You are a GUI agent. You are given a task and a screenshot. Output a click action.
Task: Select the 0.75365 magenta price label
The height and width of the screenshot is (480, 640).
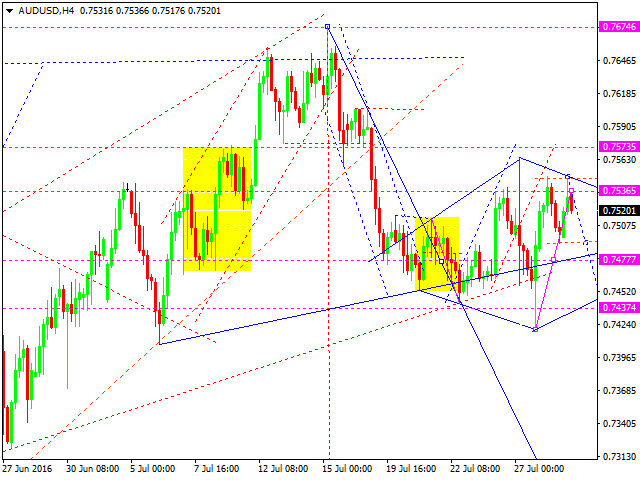pos(619,191)
